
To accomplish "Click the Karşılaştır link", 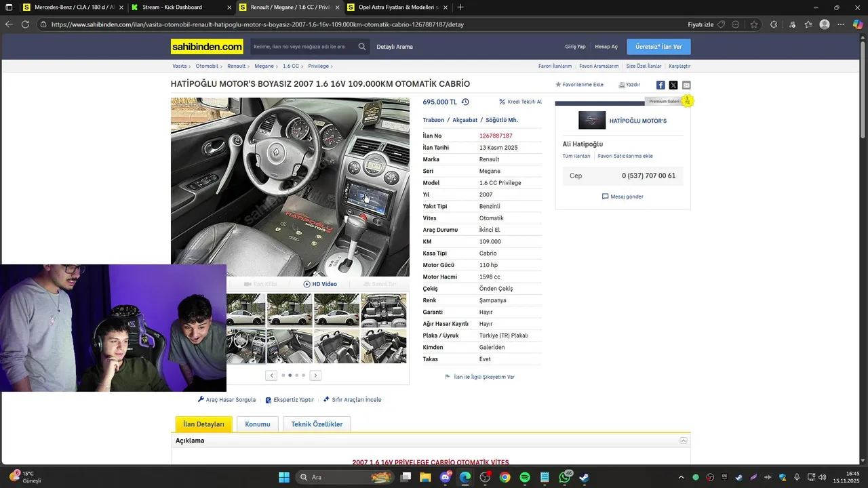I will click(x=679, y=66).
